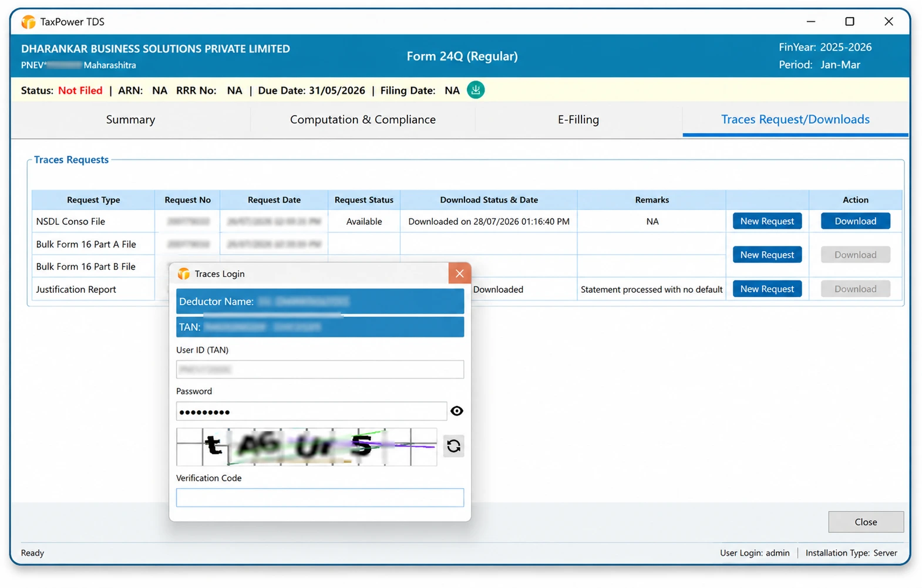Select the 'NSDL Conso File' cell

pyautogui.click(x=93, y=221)
